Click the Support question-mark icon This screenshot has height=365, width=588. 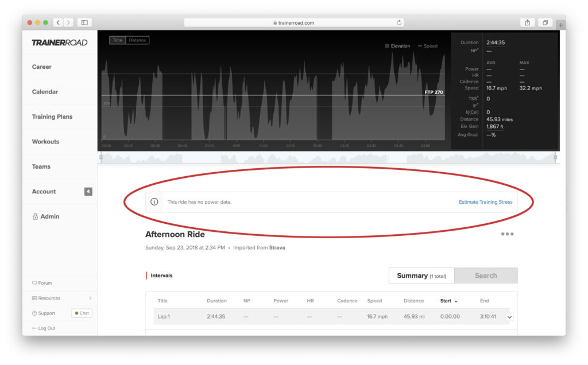pos(36,313)
